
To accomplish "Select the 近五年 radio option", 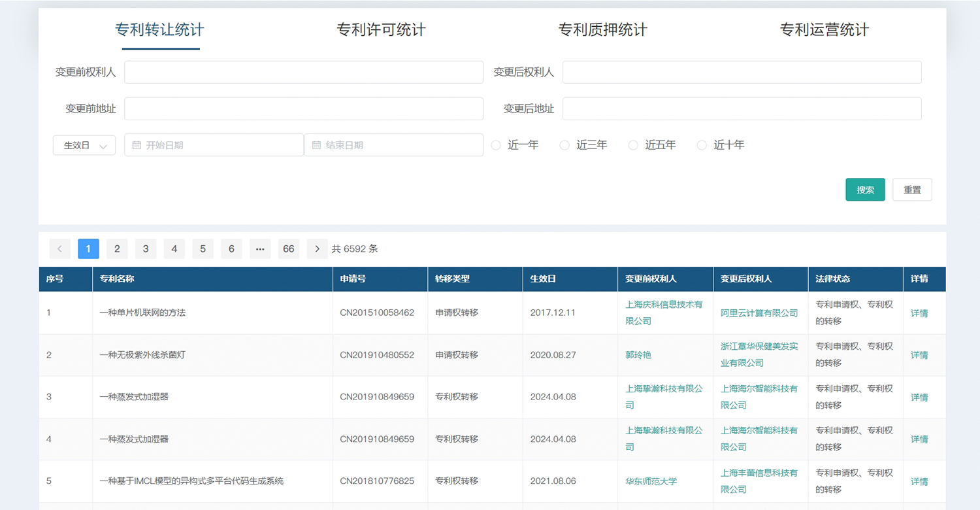I will (652, 145).
